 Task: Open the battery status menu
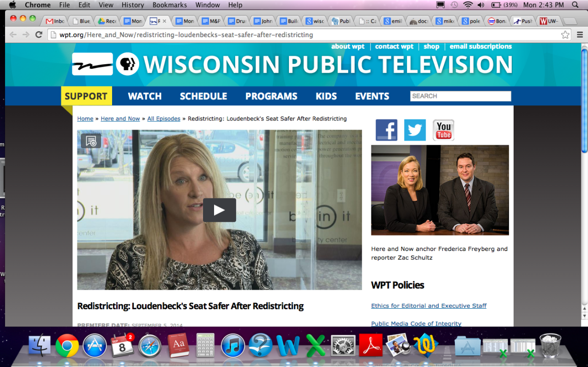496,5
